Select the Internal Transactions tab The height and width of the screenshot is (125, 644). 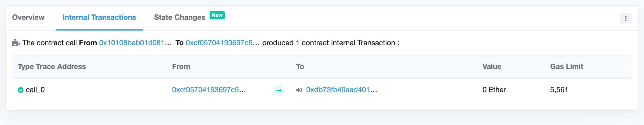pyautogui.click(x=99, y=18)
